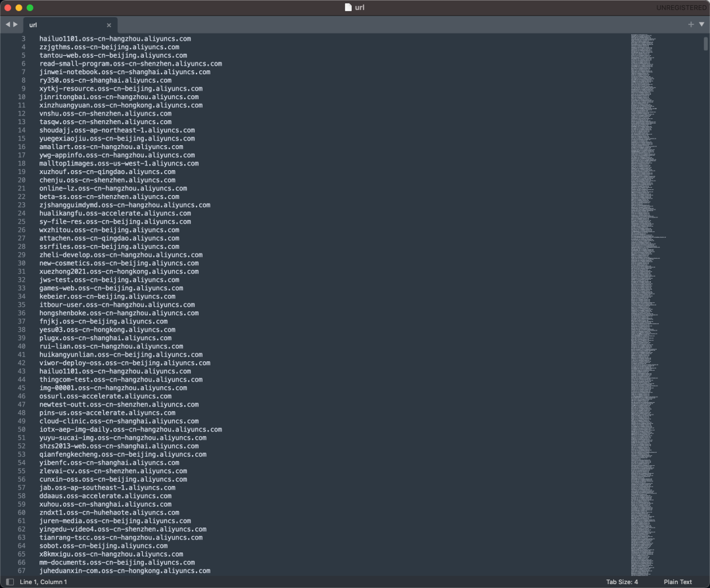Click the minimap code overview

[647, 304]
